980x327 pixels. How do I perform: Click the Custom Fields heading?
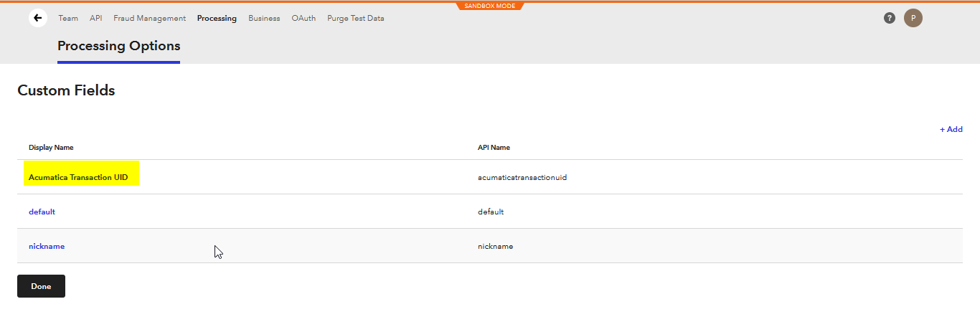click(66, 90)
